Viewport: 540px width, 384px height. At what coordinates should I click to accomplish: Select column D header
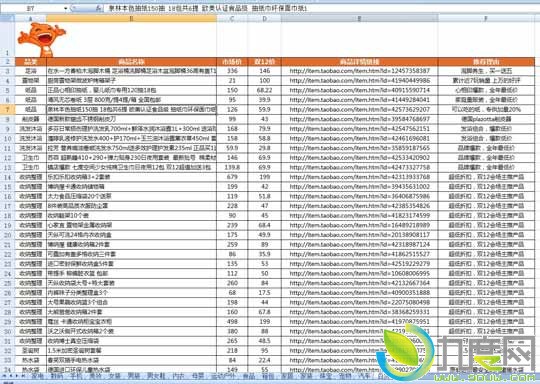pyautogui.click(x=264, y=18)
